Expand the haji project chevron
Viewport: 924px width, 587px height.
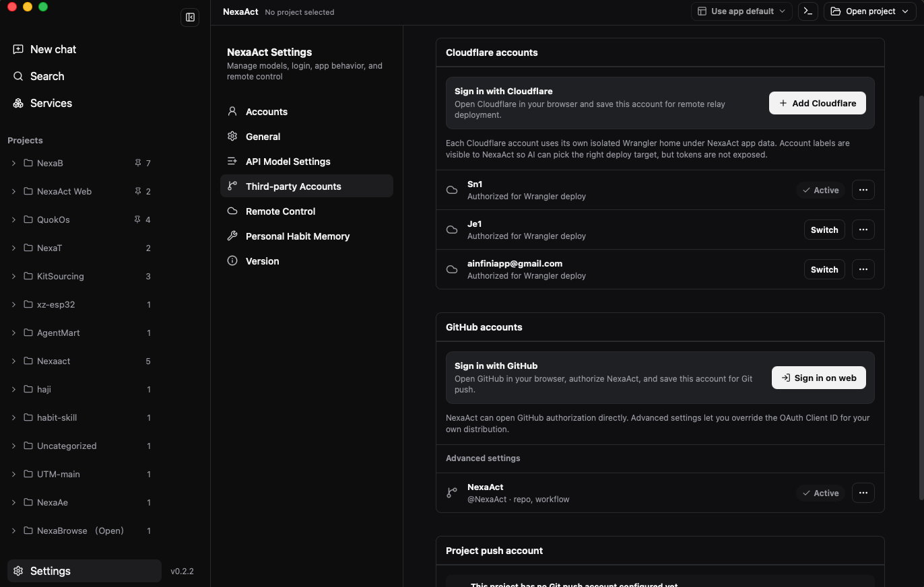click(13, 389)
